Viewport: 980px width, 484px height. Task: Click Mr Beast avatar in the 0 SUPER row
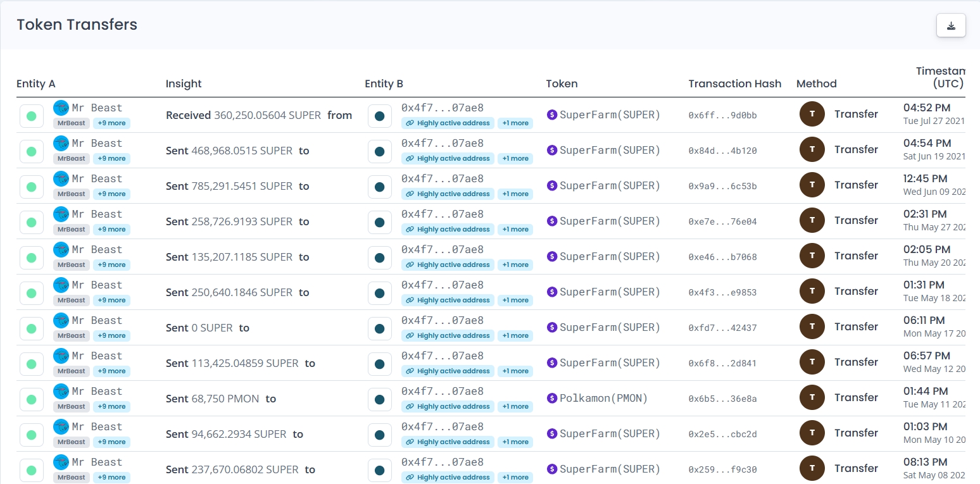pos(61,320)
